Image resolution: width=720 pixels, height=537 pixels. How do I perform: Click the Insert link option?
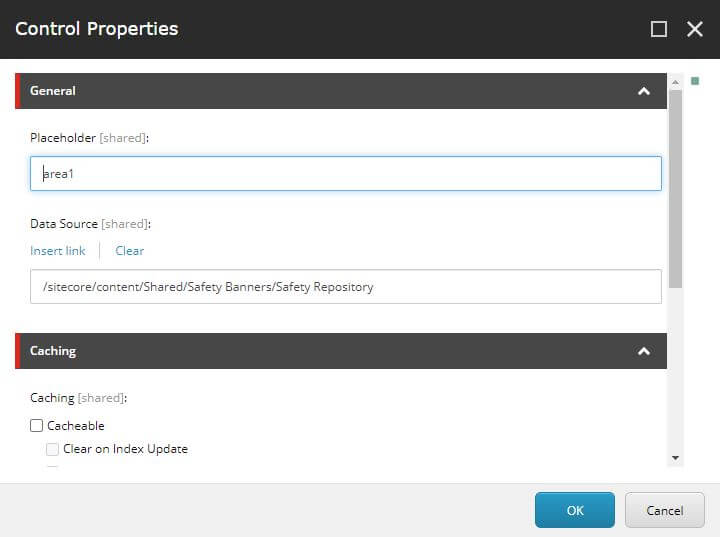(58, 251)
